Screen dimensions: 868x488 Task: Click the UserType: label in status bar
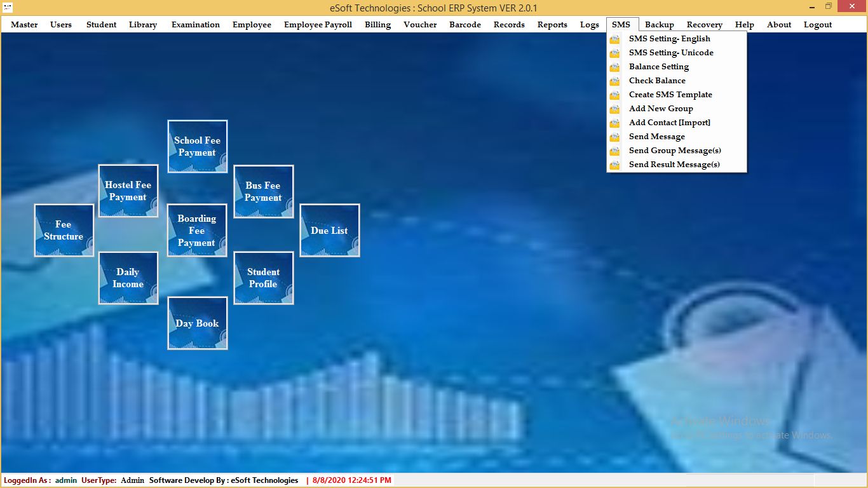click(99, 480)
